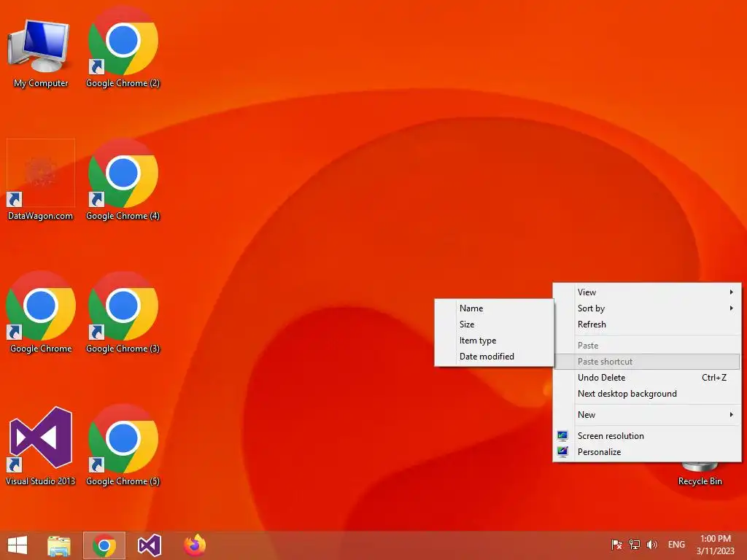Launch Firefox from the taskbar
The image size is (747, 560).
pos(195,545)
